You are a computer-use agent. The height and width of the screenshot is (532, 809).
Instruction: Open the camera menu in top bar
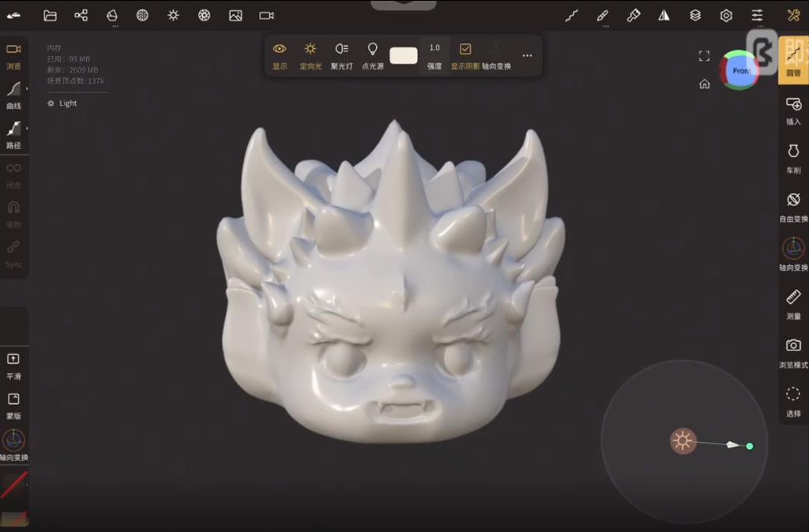coord(266,15)
